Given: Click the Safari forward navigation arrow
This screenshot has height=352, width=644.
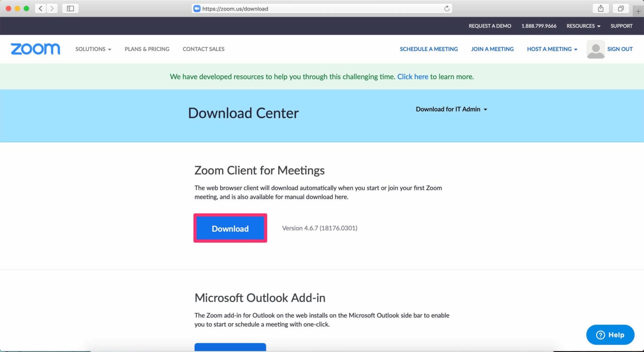Looking at the screenshot, I should click(52, 8).
